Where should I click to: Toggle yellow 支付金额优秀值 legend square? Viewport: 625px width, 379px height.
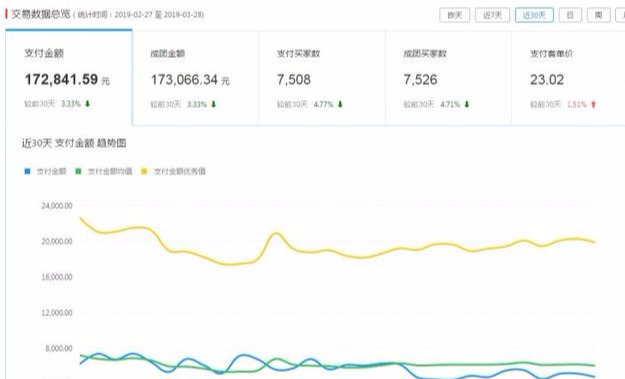[x=144, y=171]
